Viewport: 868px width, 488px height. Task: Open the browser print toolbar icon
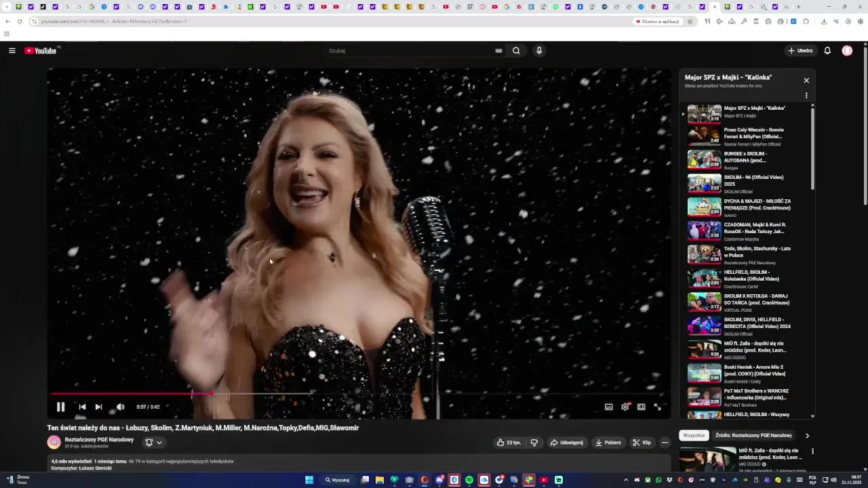[781, 21]
